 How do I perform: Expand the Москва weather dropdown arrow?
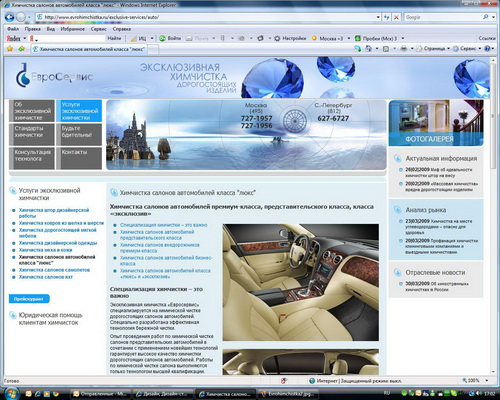coord(349,38)
